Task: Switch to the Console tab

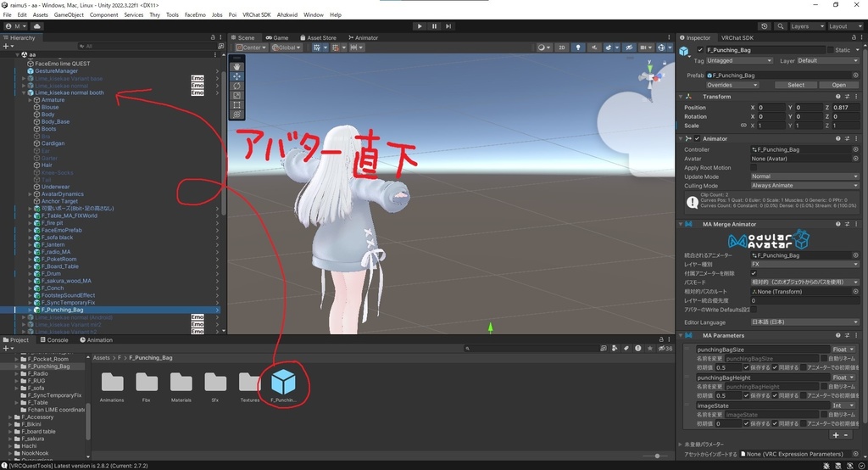Action: [54, 339]
